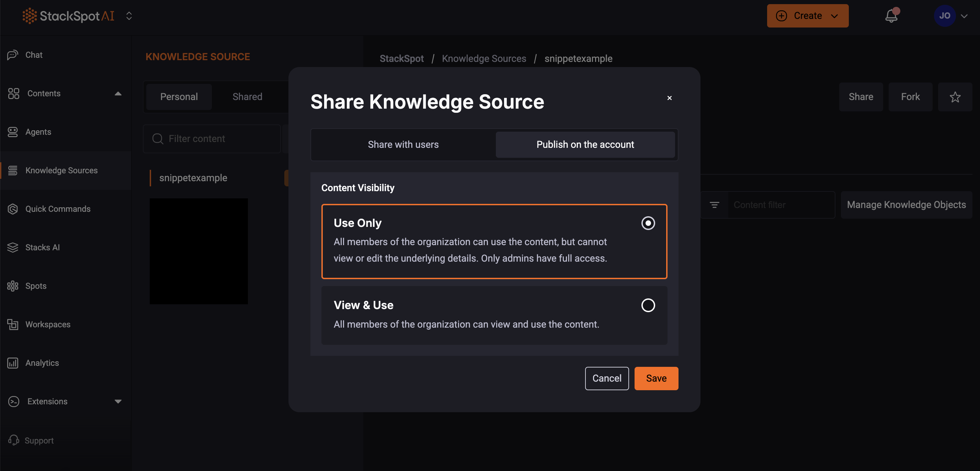This screenshot has width=980, height=471.
Task: Expand the Extensions sidebar section
Action: point(118,401)
